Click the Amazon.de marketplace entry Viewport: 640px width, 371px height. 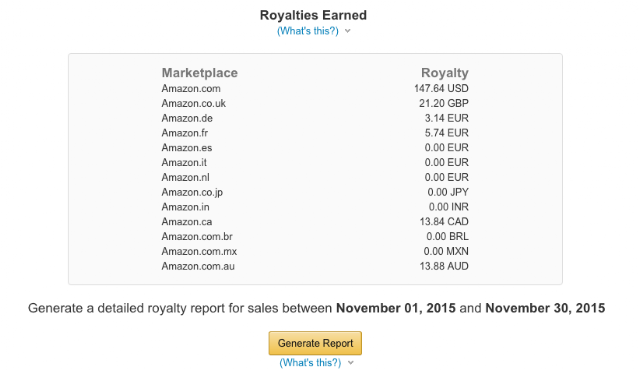click(x=187, y=118)
